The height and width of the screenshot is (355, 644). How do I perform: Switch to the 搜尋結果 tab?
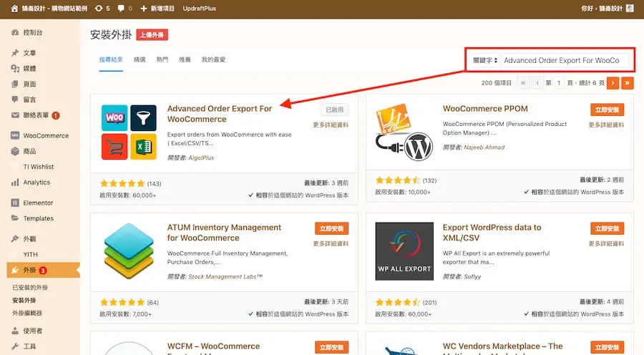pos(111,59)
